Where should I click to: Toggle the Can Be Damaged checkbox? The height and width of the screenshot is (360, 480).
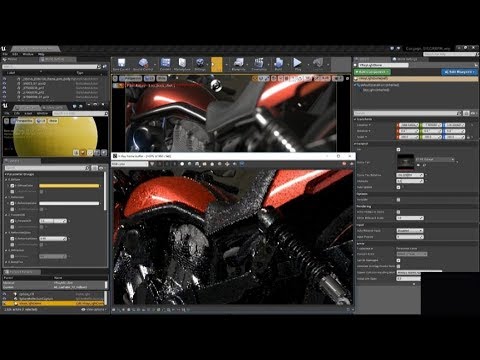[398, 260]
